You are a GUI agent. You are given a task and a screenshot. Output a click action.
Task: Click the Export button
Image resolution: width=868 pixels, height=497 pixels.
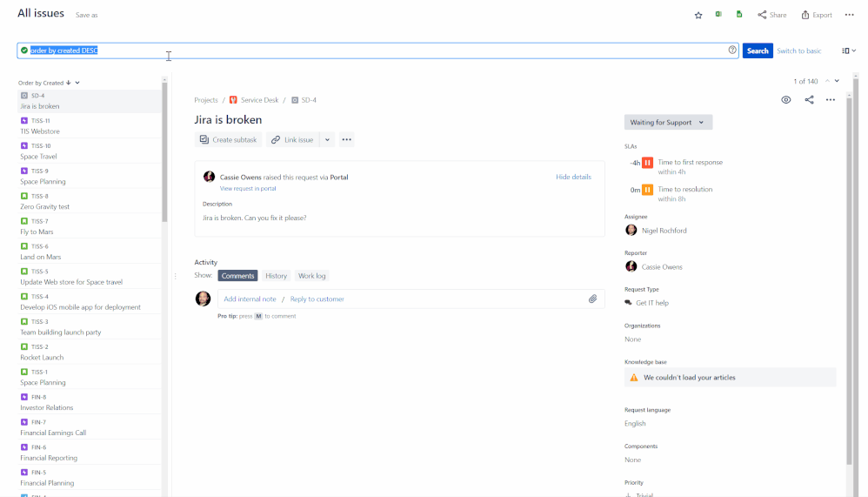(x=817, y=15)
